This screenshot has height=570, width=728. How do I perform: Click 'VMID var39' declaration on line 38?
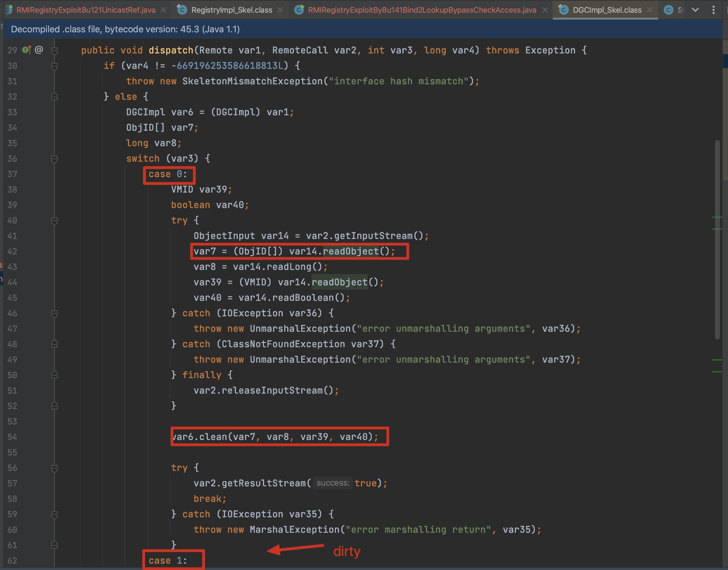coord(202,189)
